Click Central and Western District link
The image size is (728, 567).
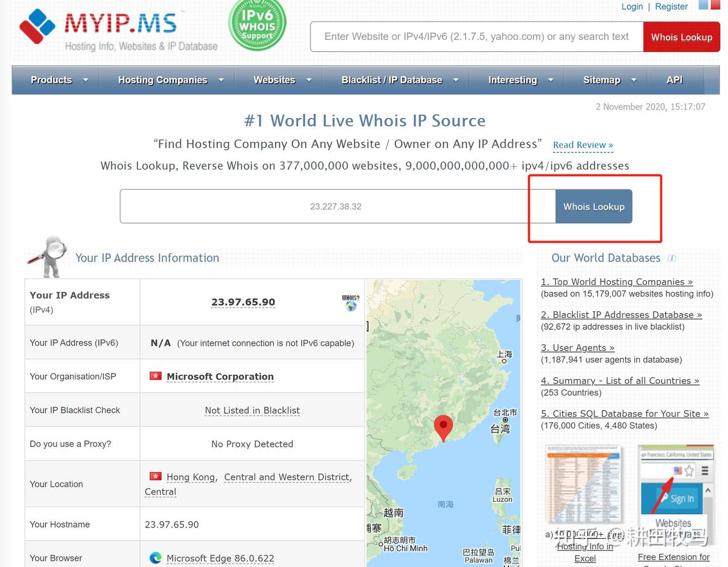[x=287, y=477]
